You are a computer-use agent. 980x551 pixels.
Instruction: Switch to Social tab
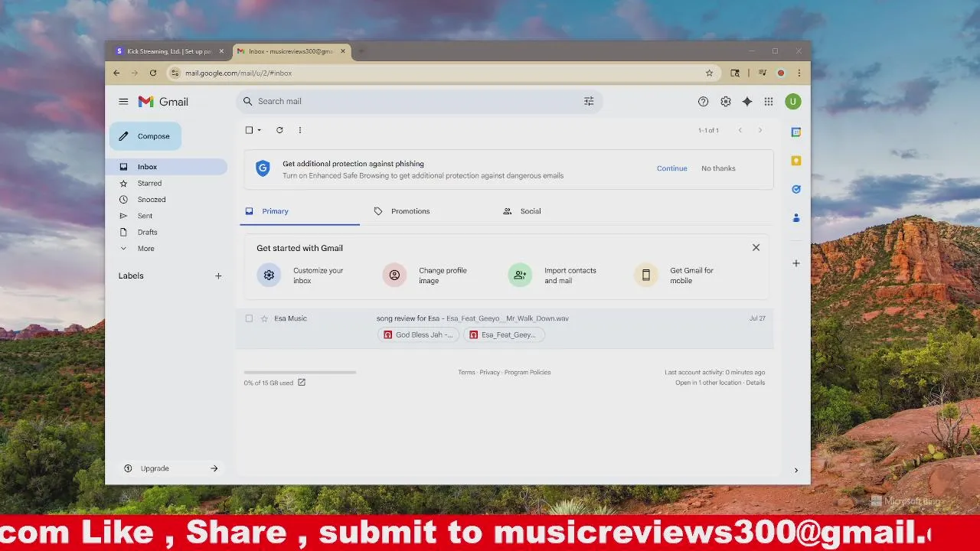tap(530, 211)
